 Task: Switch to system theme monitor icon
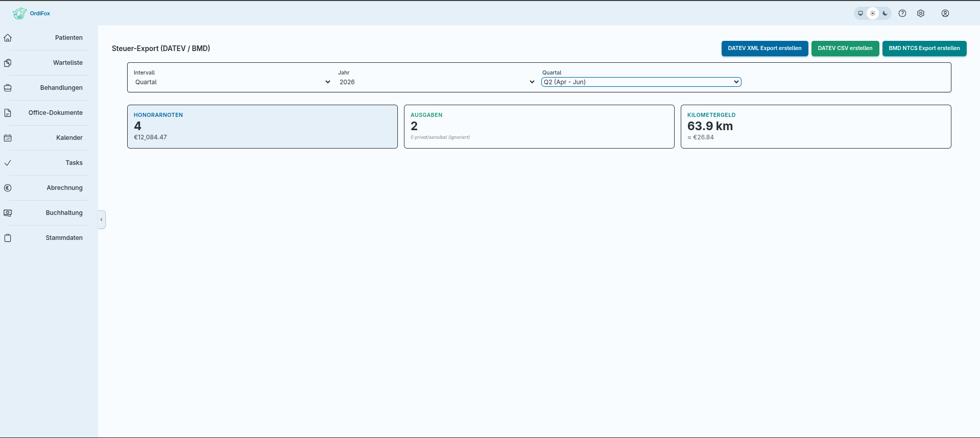[861, 13]
